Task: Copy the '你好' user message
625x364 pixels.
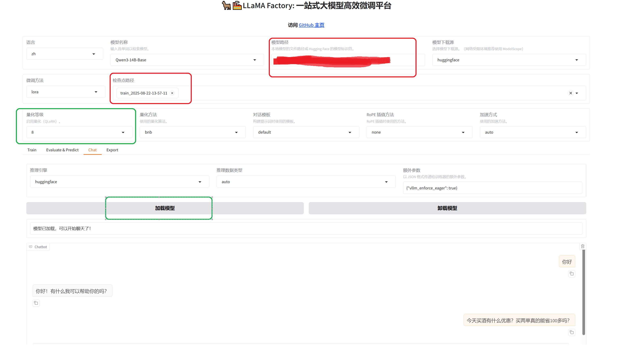Action: click(572, 274)
